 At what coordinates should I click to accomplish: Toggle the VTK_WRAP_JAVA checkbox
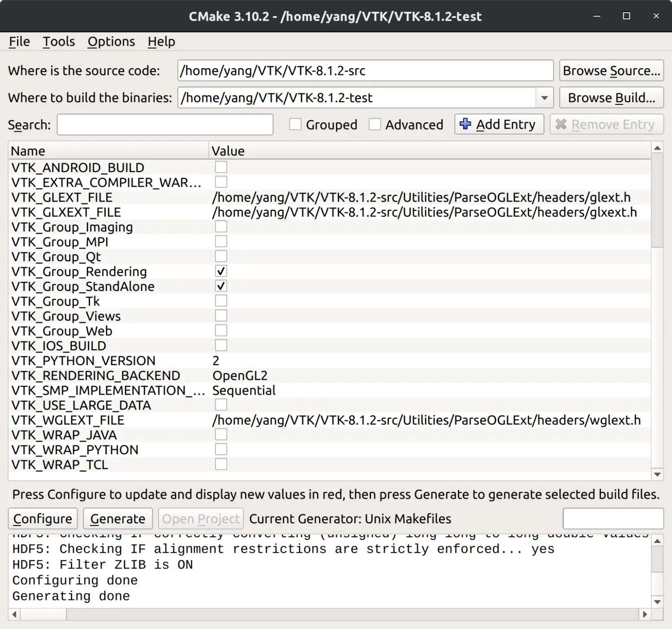coord(221,435)
